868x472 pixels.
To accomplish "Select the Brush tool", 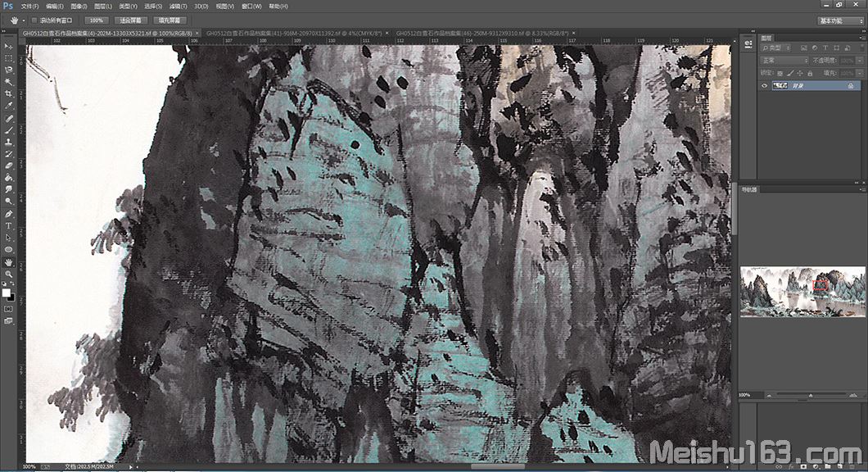I will point(8,130).
